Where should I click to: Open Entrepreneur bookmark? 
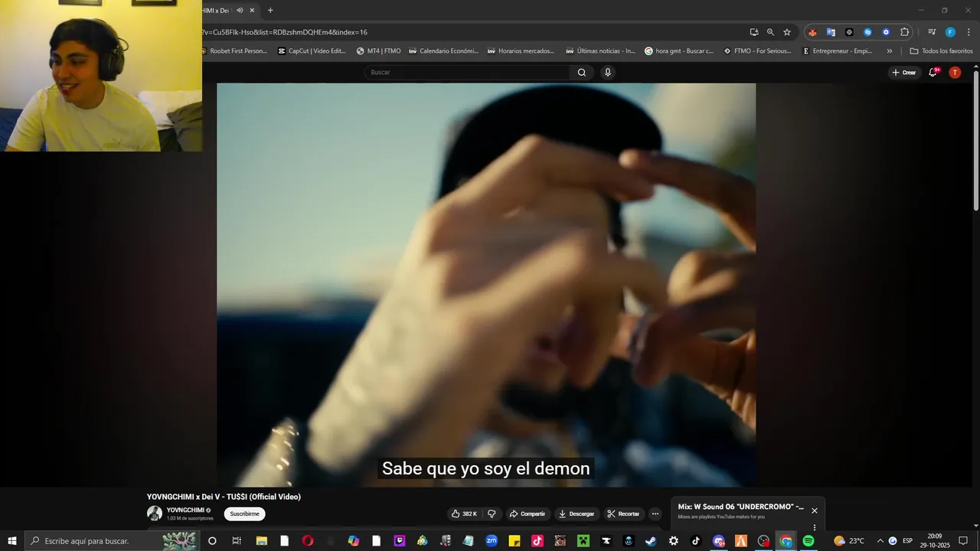[x=837, y=51]
